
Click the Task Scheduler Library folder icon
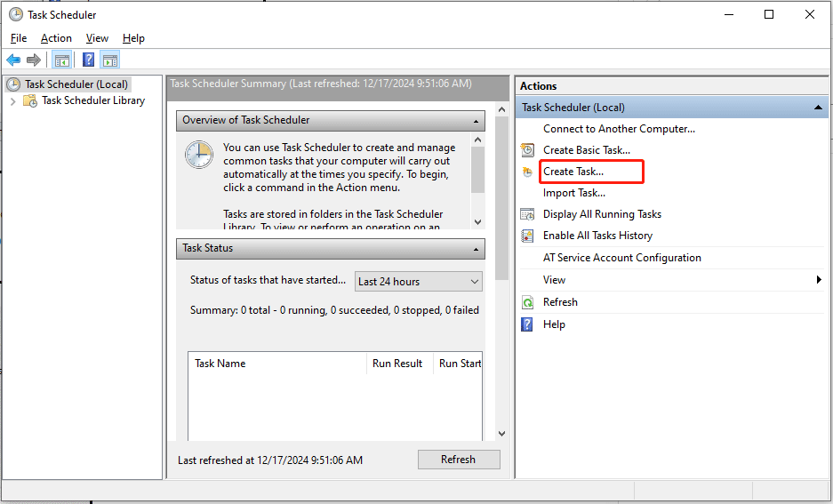(x=30, y=100)
